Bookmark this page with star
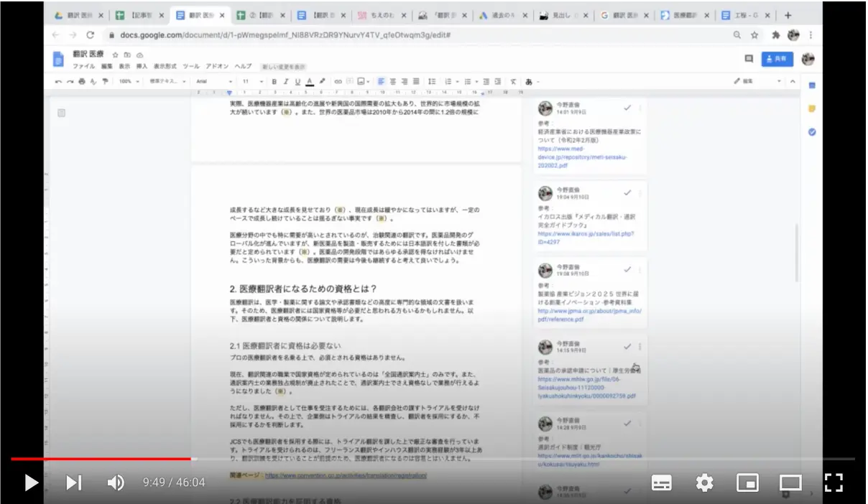 coord(754,34)
